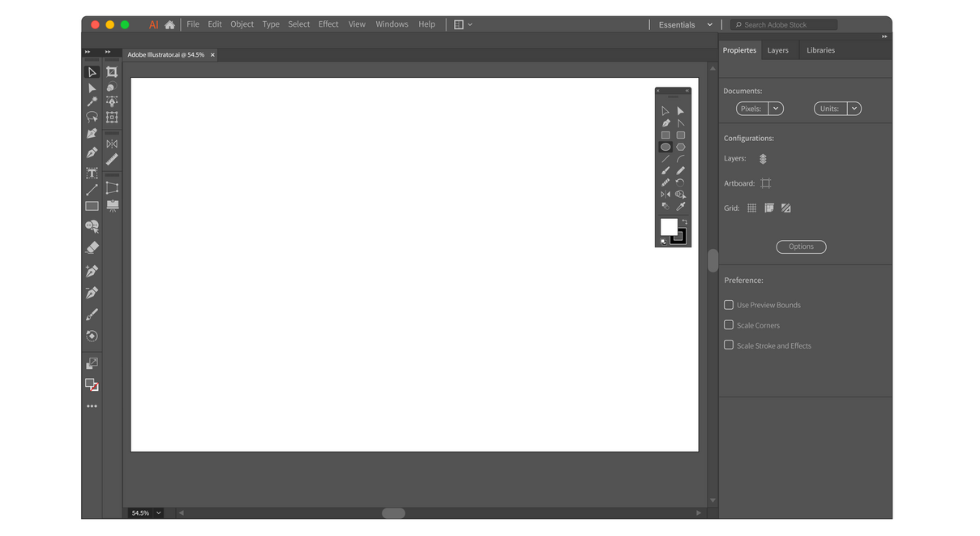
Task: Select the Crop tool in second toolbar column
Action: pyautogui.click(x=112, y=72)
